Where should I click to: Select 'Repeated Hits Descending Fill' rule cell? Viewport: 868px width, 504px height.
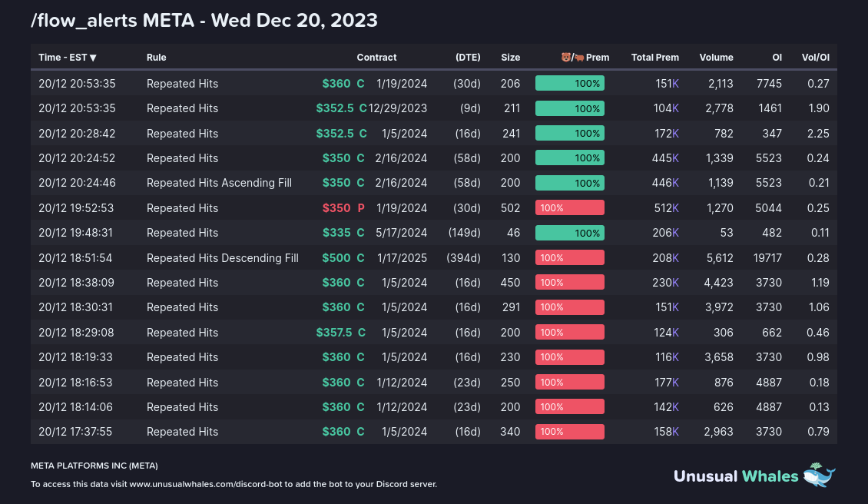(x=223, y=258)
